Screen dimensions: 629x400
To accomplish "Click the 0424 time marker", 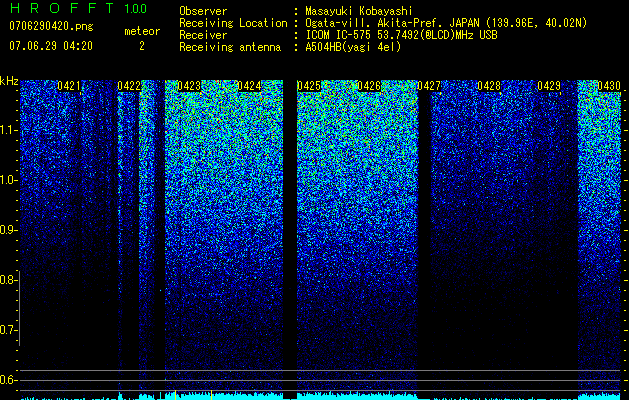I will 249,86.
